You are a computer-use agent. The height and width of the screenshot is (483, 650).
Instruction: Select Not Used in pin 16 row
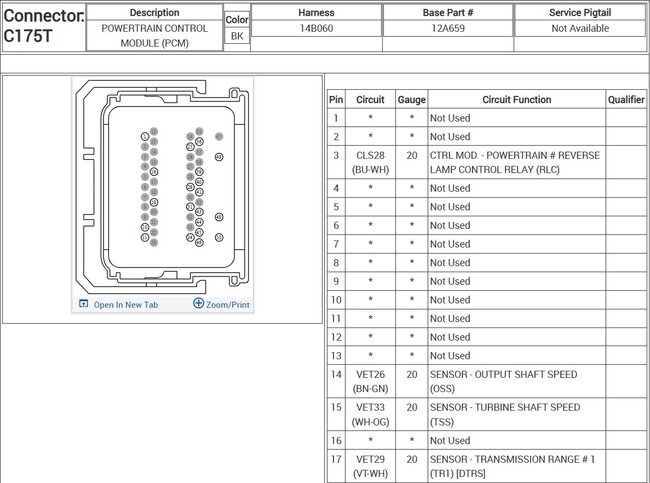pos(450,441)
